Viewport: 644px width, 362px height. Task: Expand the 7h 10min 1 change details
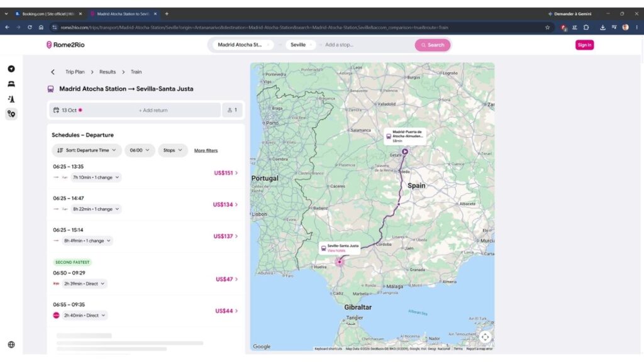[96, 177]
